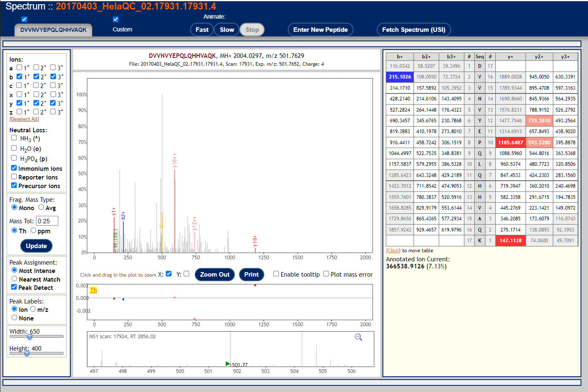
Task: Enable Plot mass error checkbox
Action: (x=326, y=274)
